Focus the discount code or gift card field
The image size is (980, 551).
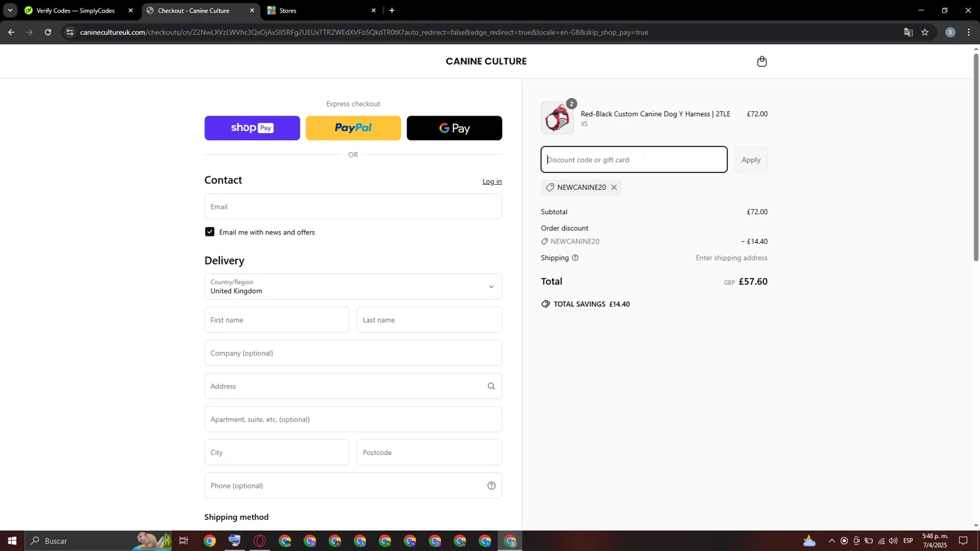click(x=634, y=160)
